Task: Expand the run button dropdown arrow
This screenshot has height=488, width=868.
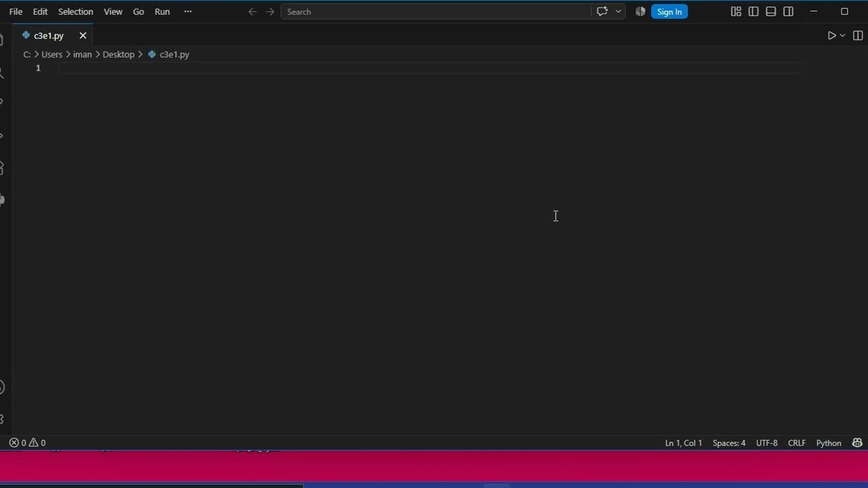Action: 843,35
